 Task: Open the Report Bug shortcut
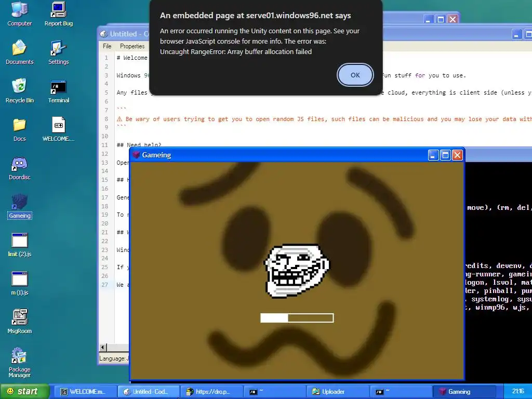[x=58, y=14]
